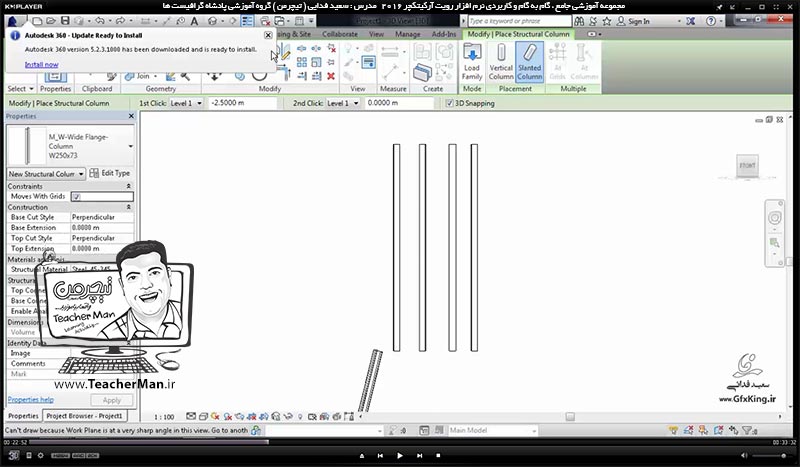Screen dimensions: 800x467
Task: Open the Join geometry dropdown arrow
Action: coord(155,76)
